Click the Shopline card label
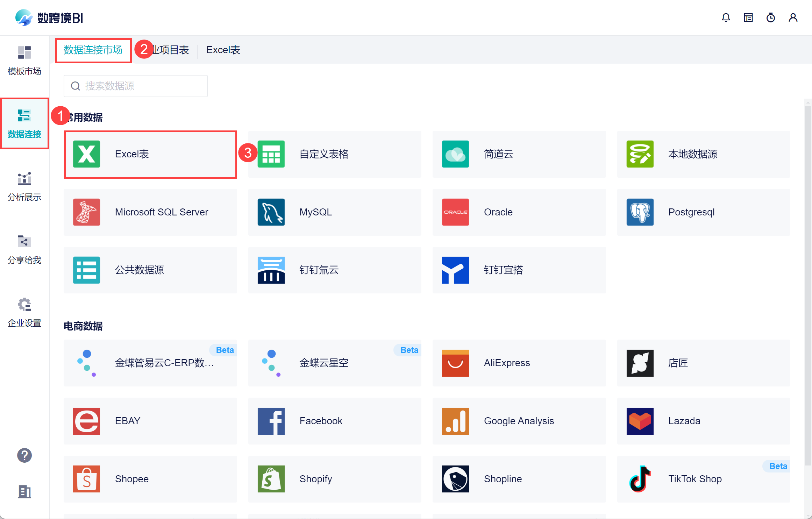Screen dimensions: 812x519 coord(503,479)
